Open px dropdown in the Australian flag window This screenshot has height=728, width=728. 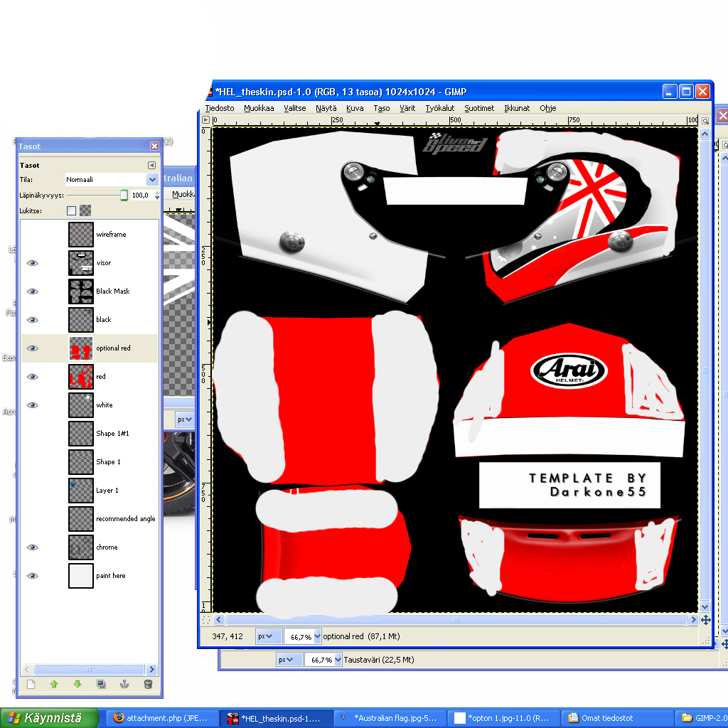coord(184,419)
